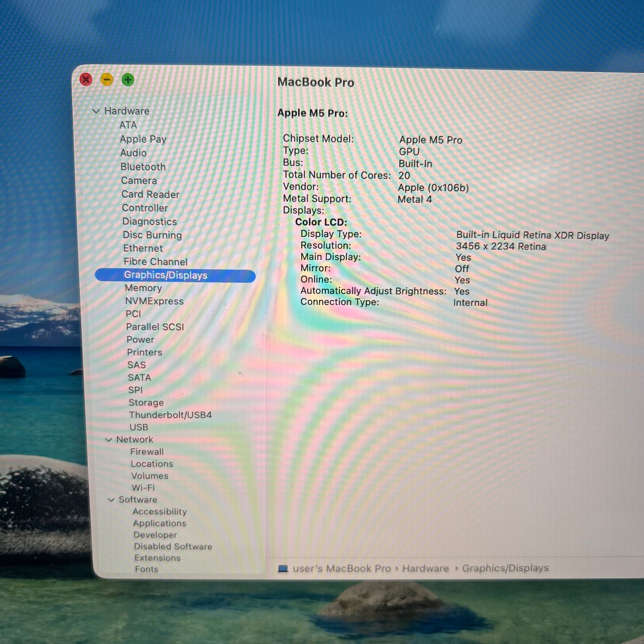Select ATA in the sidebar
This screenshot has height=644, width=644.
[x=128, y=125]
